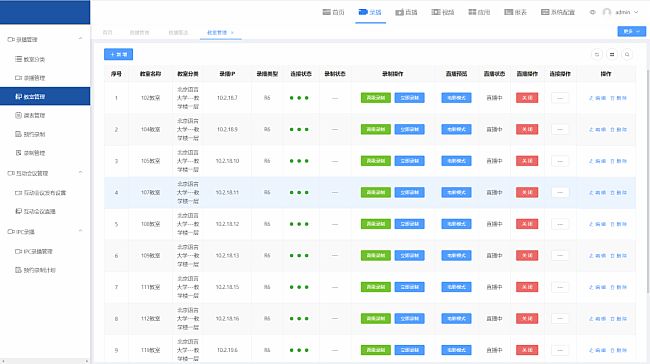This screenshot has width=650, height=364.
Task: Click the 课表管理 icon in the sidebar
Action: (x=18, y=115)
